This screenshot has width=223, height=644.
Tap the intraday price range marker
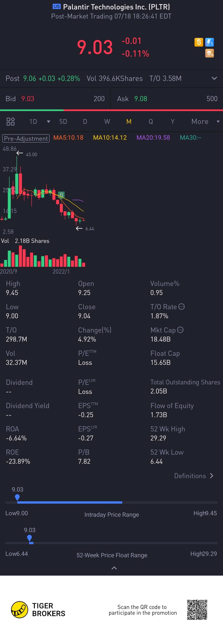click(x=17, y=497)
